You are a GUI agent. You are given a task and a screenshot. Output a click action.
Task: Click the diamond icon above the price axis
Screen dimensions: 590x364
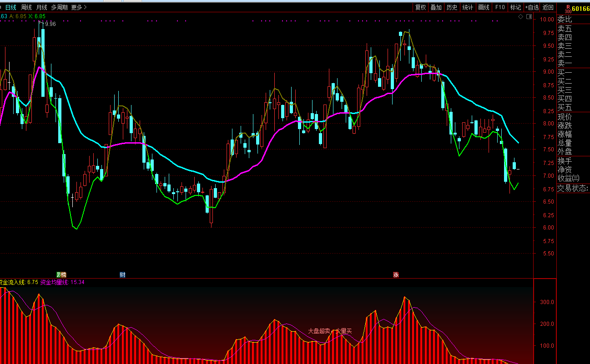[520, 16]
